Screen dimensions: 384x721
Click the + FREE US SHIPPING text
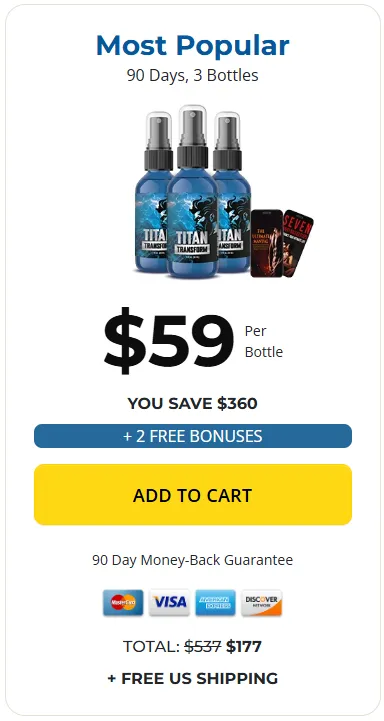[193, 678]
